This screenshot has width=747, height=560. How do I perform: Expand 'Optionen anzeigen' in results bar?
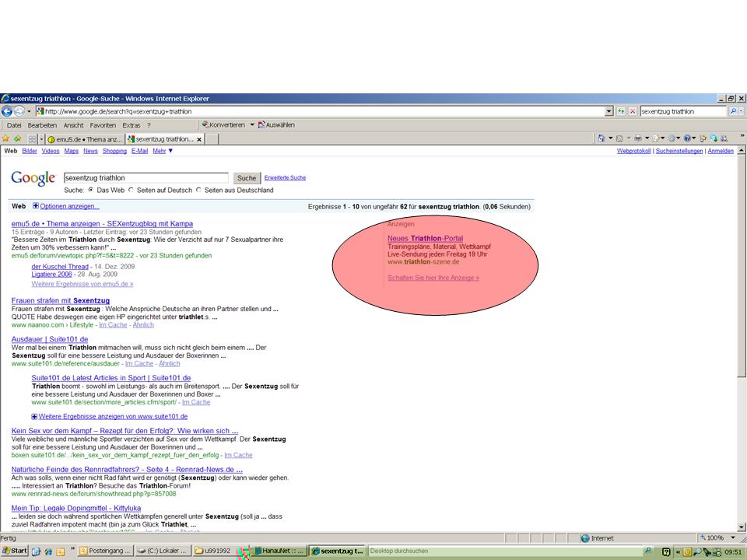[x=66, y=206]
